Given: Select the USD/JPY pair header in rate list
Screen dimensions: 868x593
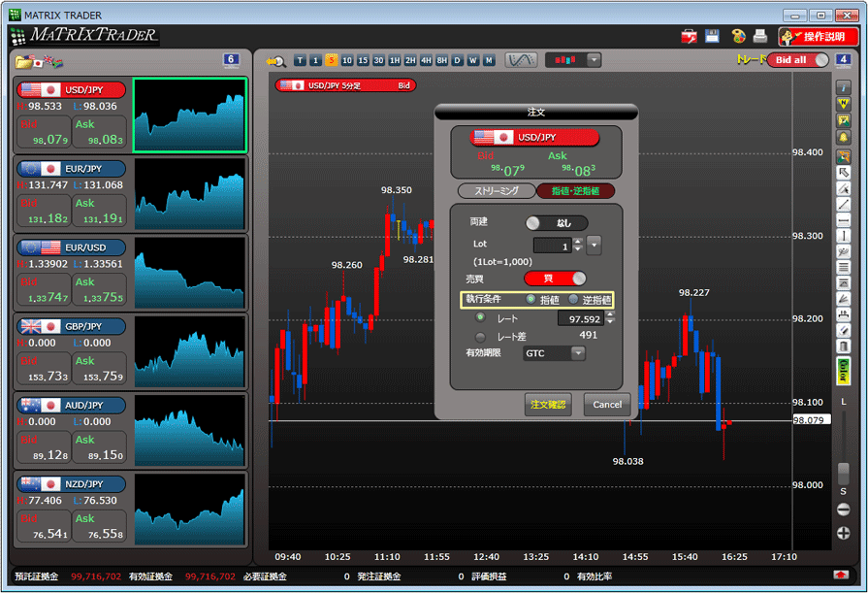Looking at the screenshot, I should [71, 90].
